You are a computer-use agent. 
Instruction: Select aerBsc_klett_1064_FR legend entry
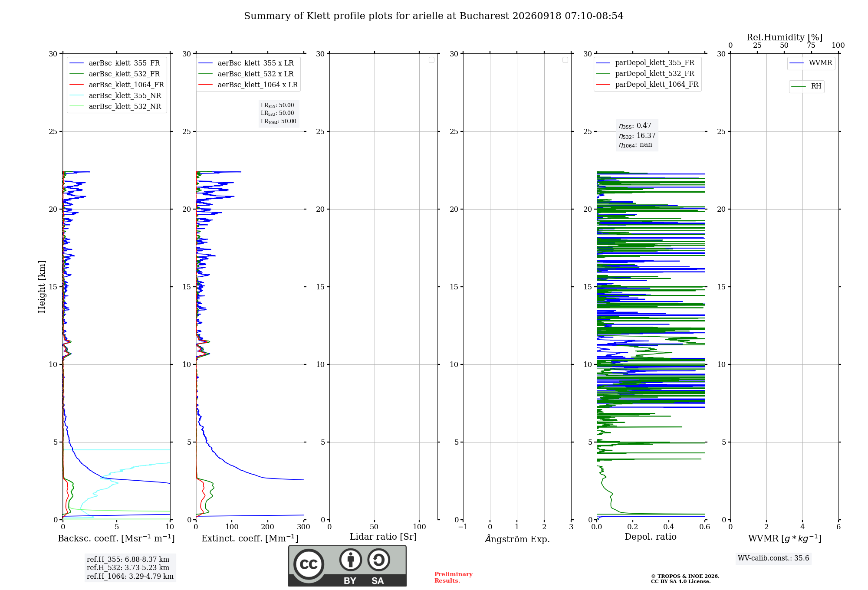(117, 85)
